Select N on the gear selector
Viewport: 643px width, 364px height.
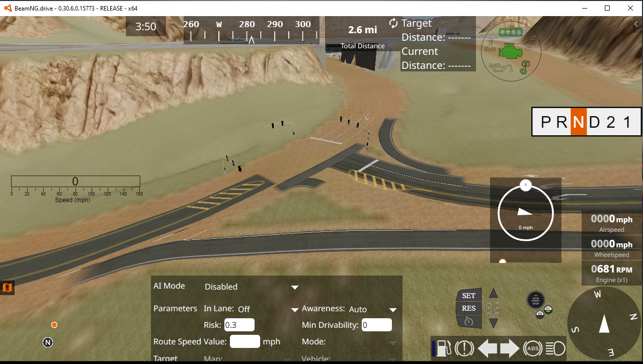(579, 122)
